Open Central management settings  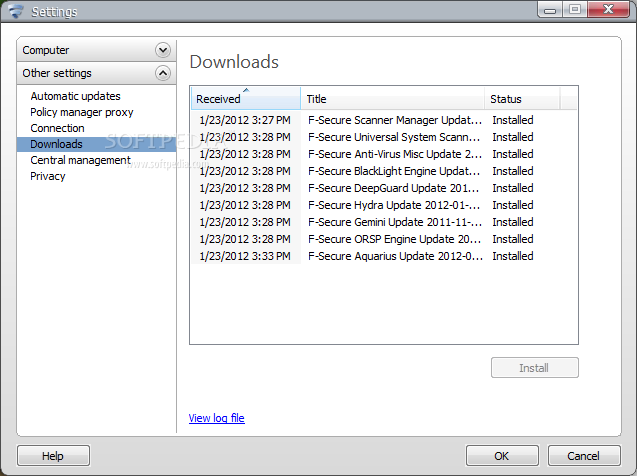tap(80, 160)
